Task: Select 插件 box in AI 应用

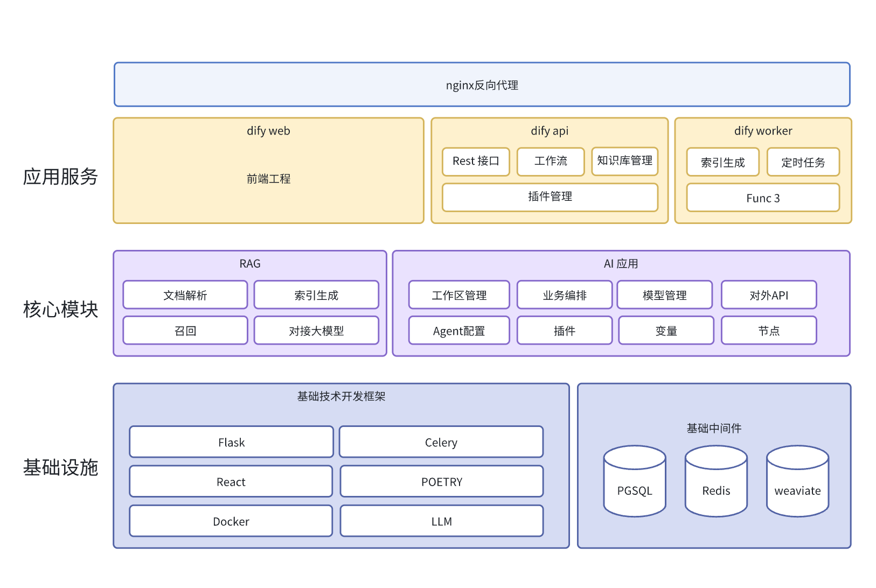Action: (x=565, y=331)
